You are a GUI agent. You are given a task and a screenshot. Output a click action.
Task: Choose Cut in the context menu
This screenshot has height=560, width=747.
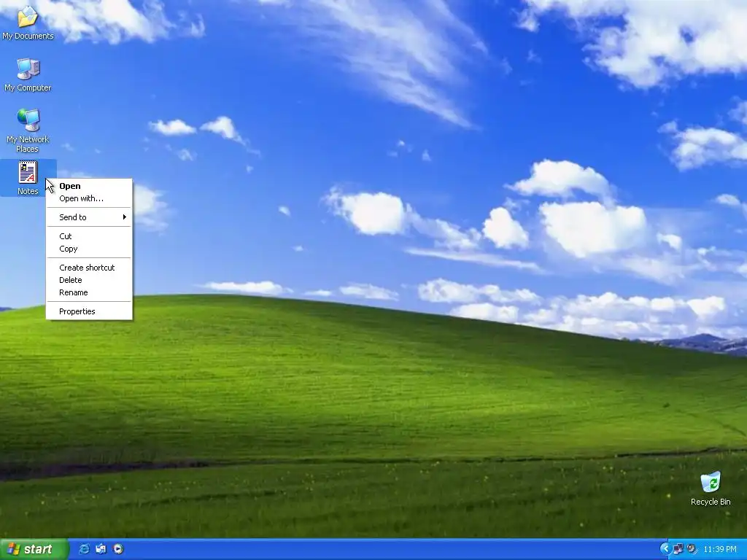pyautogui.click(x=89, y=236)
